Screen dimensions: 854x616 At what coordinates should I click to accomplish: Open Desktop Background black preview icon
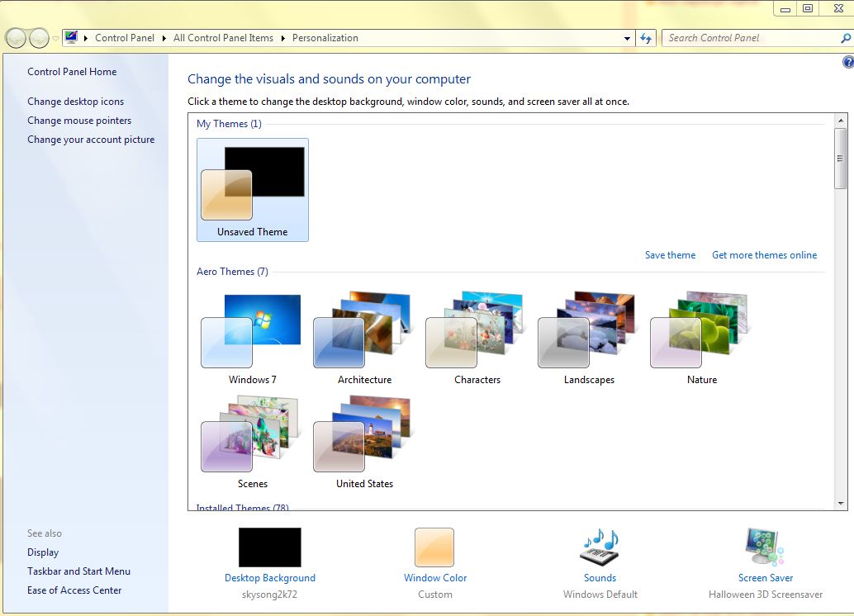(x=269, y=547)
